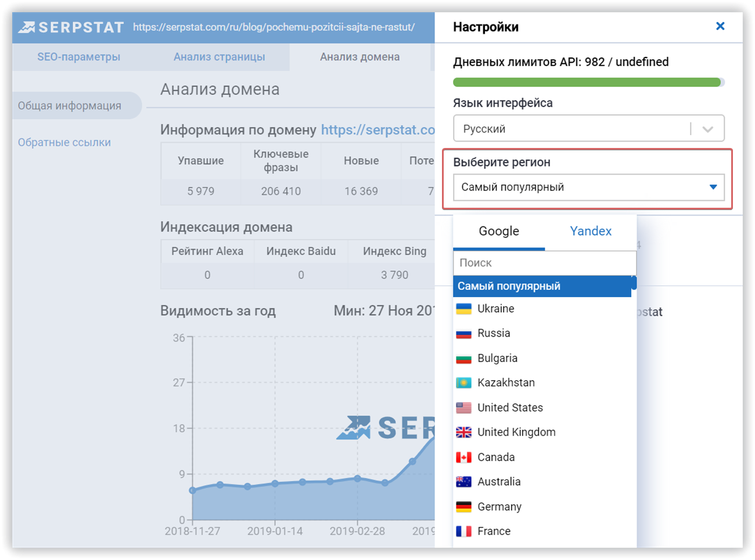Select the Germany flag icon

(463, 507)
